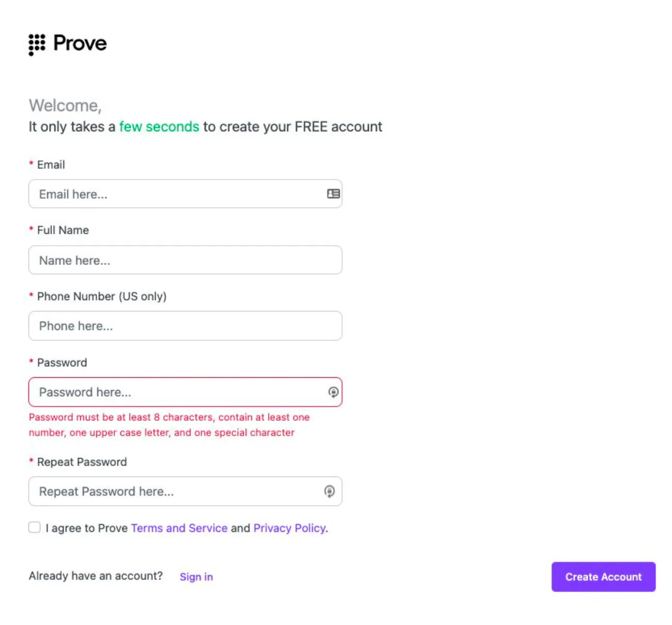Click the eye icon in Repeat Password field
Screen dimensions: 672x625
pos(330,491)
